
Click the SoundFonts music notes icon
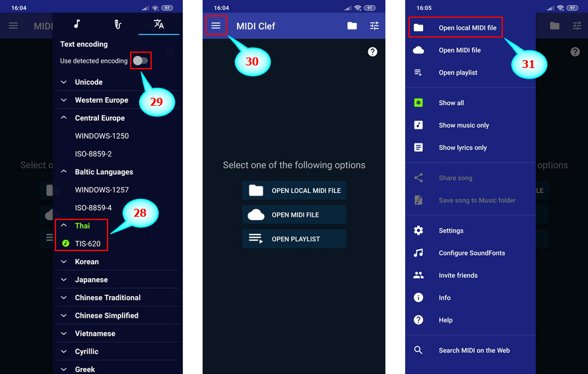pos(418,252)
